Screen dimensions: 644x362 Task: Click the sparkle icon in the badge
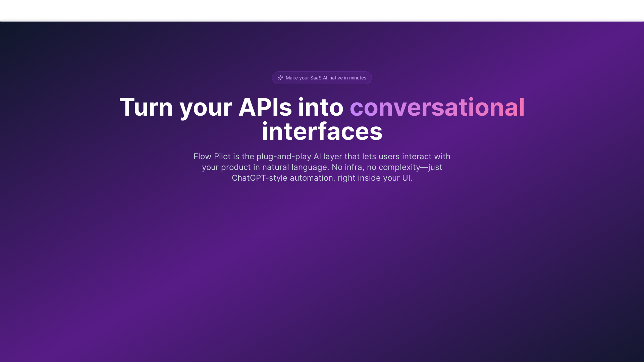(280, 78)
